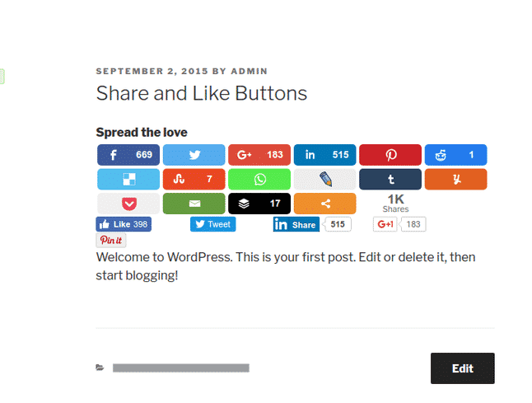532x403 pixels.
Task: Click the black Edit button
Action: tap(462, 368)
